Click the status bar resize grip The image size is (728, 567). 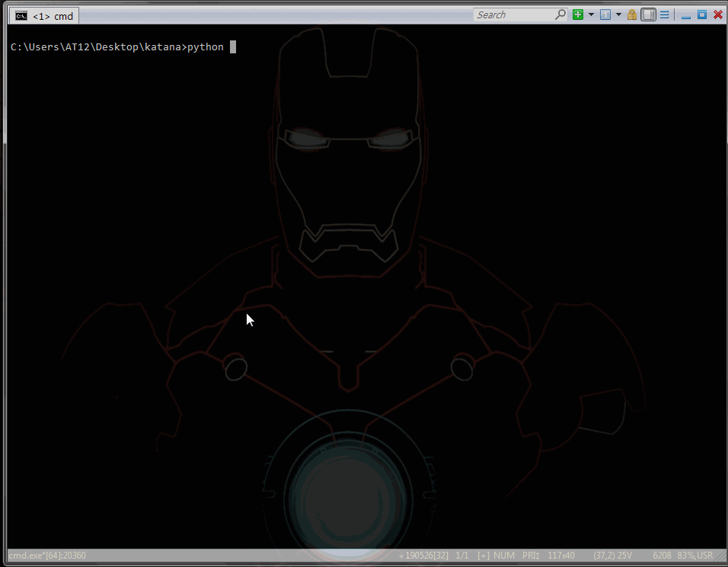click(x=720, y=556)
